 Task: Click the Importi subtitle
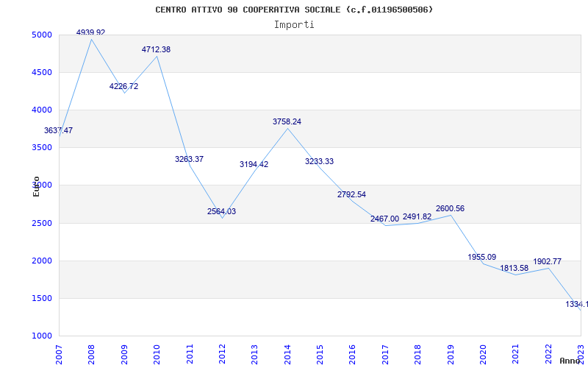[x=294, y=24]
